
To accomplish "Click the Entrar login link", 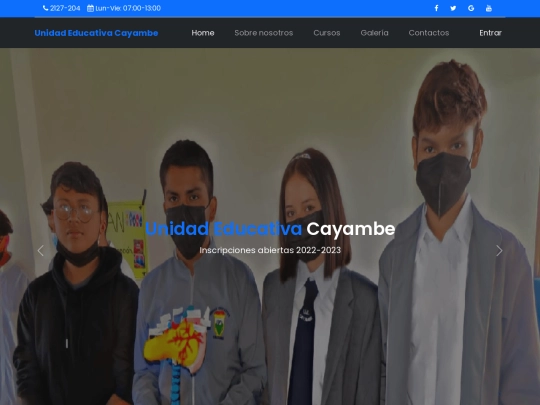I will pos(490,33).
